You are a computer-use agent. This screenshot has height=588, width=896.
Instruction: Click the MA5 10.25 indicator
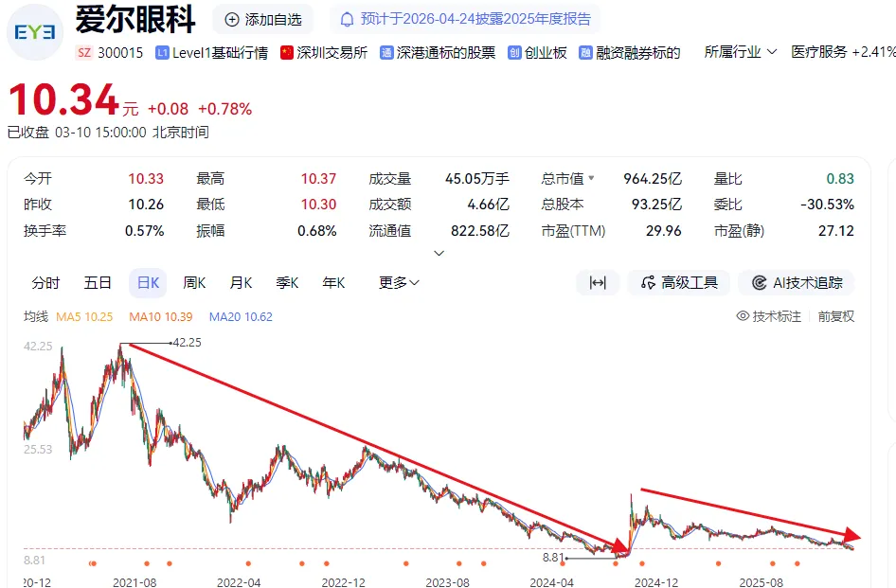84,316
